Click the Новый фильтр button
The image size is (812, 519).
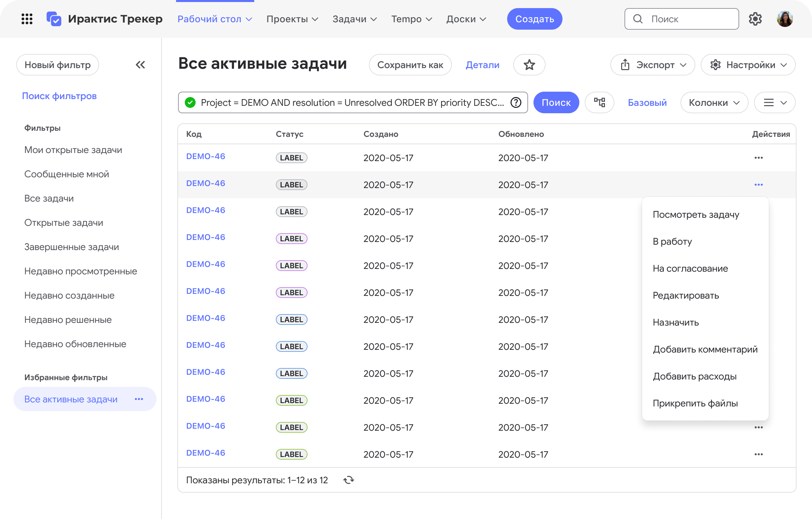click(x=58, y=65)
